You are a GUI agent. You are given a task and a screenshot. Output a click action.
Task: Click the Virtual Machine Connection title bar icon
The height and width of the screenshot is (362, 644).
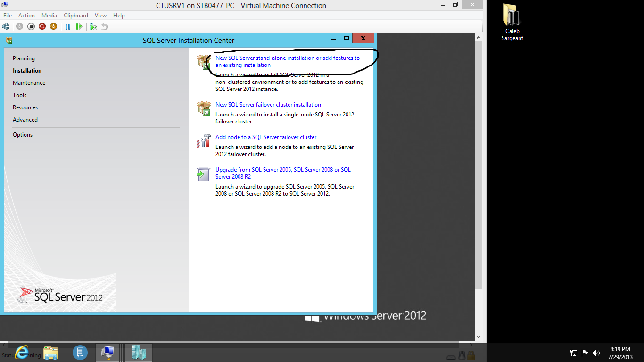5,5
